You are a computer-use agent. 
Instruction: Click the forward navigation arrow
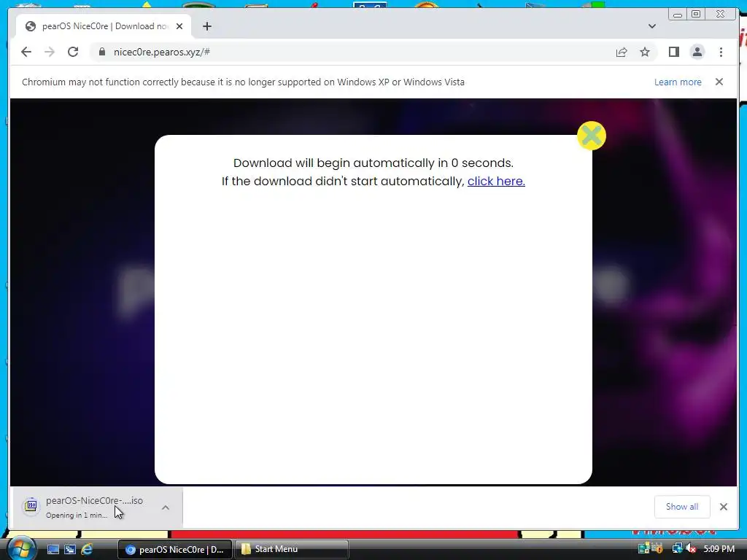click(x=50, y=52)
